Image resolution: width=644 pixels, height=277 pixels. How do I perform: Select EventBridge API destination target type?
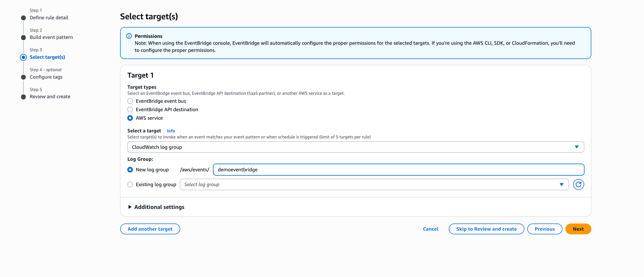tap(130, 109)
